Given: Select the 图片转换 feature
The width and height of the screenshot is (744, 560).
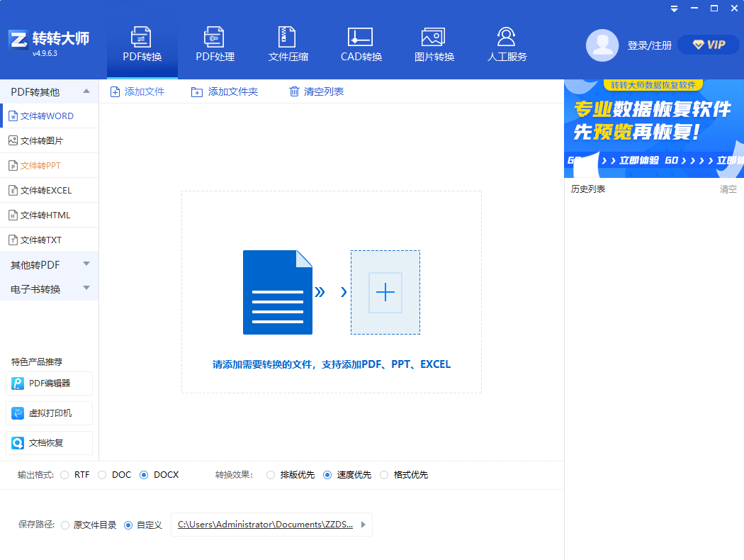Looking at the screenshot, I should [433, 43].
